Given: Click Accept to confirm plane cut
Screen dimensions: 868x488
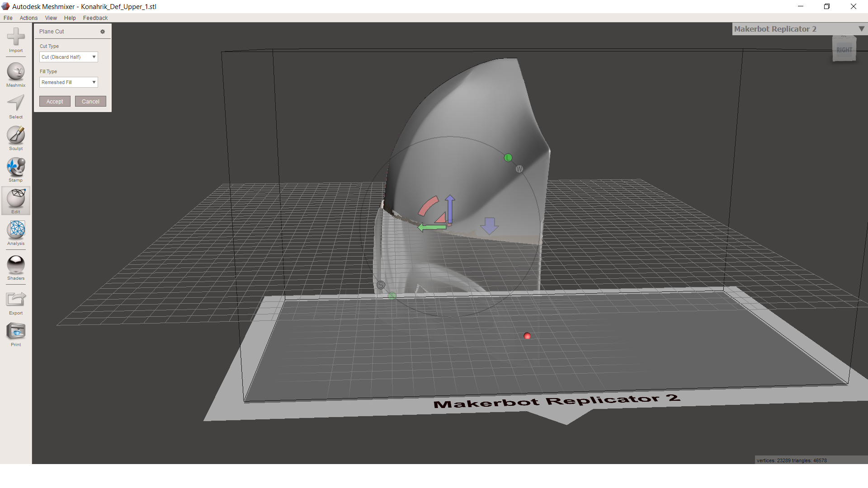Looking at the screenshot, I should (x=54, y=101).
